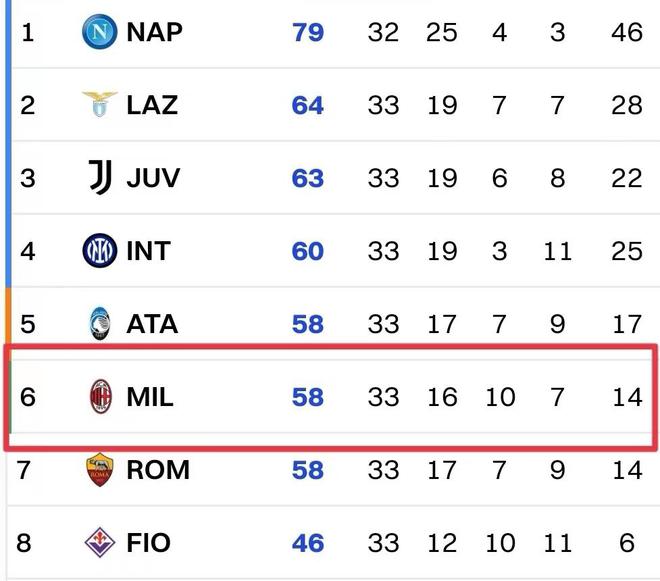
Task: Click the Roma club crest icon
Action: click(x=100, y=469)
